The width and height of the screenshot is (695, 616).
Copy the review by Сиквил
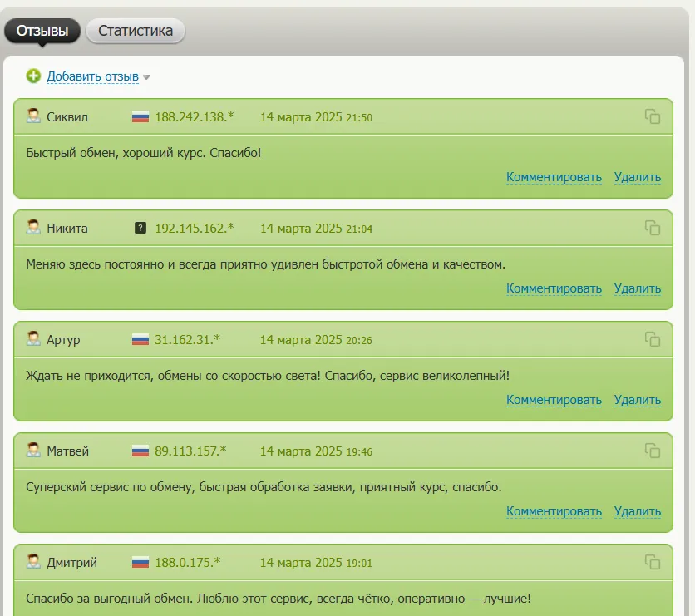point(653,116)
